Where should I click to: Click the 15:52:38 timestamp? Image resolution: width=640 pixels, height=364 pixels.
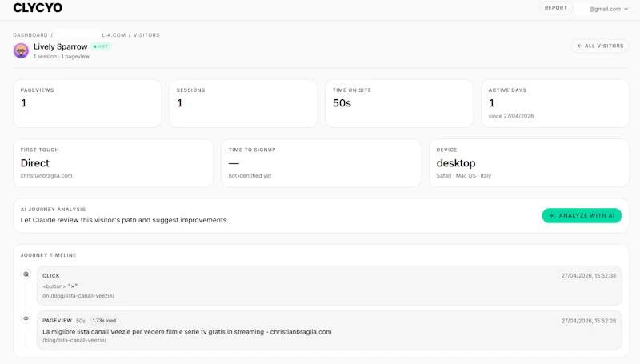(589, 276)
